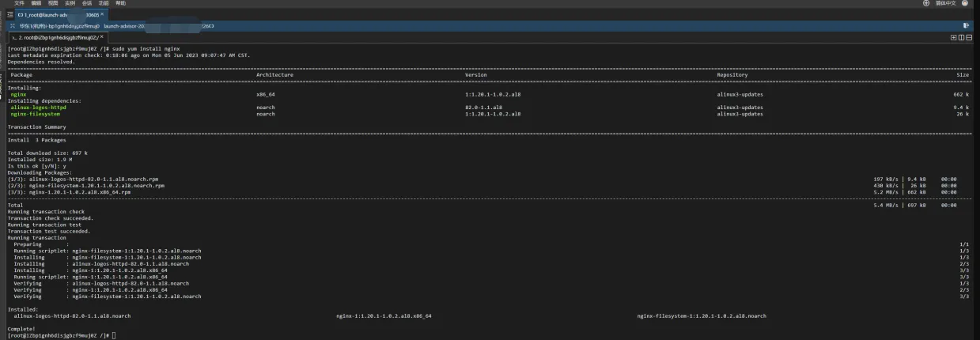This screenshot has width=980, height=340.
Task: Open the 实例 (Instance) menu
Action: point(70,3)
